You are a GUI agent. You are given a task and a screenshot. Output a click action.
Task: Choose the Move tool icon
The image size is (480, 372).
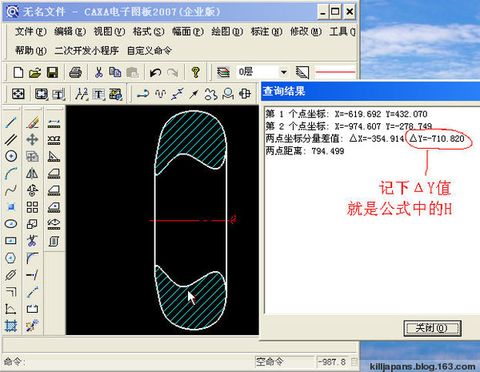tap(32, 139)
